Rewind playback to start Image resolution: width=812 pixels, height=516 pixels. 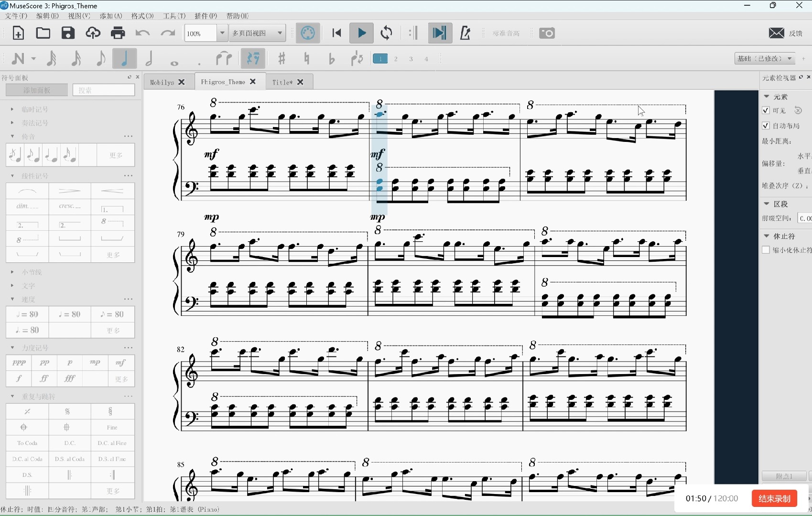(336, 33)
